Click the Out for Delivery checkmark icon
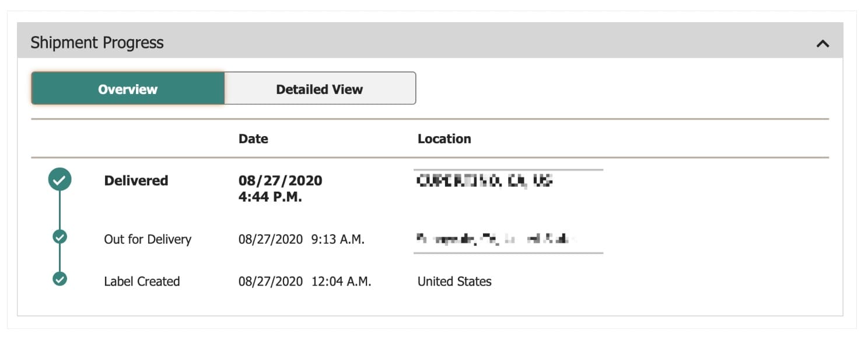Screen dimensions: 868x340 click(x=60, y=237)
